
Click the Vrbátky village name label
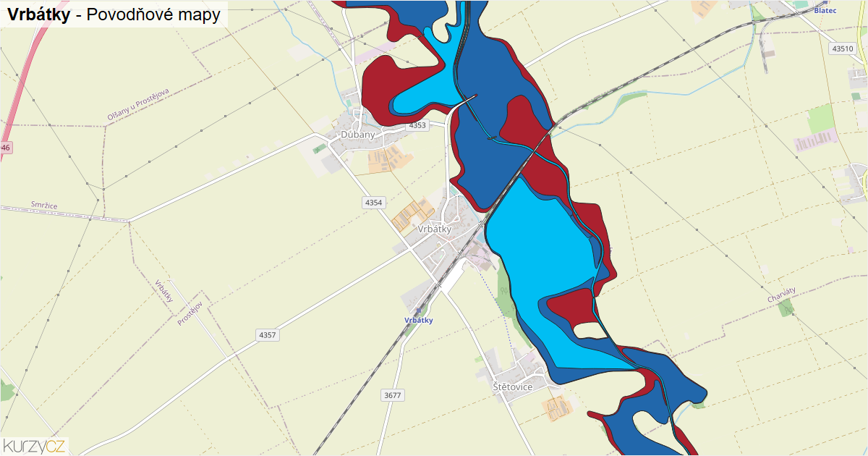(435, 229)
